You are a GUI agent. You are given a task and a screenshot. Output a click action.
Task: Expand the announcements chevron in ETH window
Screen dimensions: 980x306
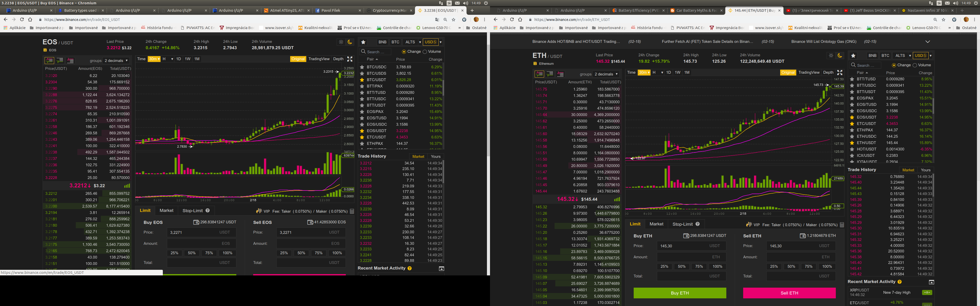point(927,41)
